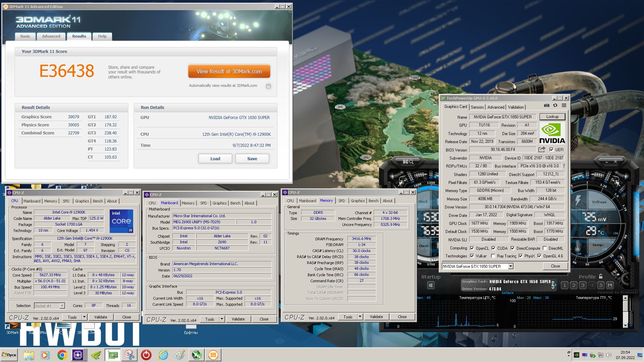Open the 3DMark orange taskbar icon
644x362 pixels.
[213, 355]
